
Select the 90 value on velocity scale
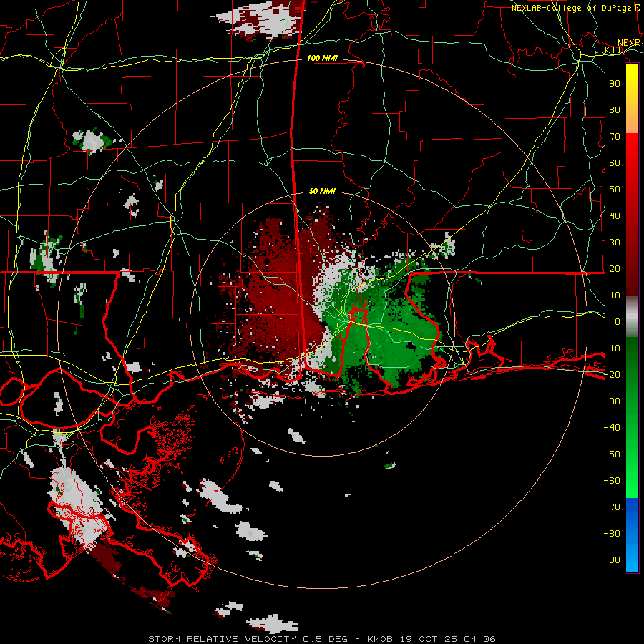coord(615,84)
